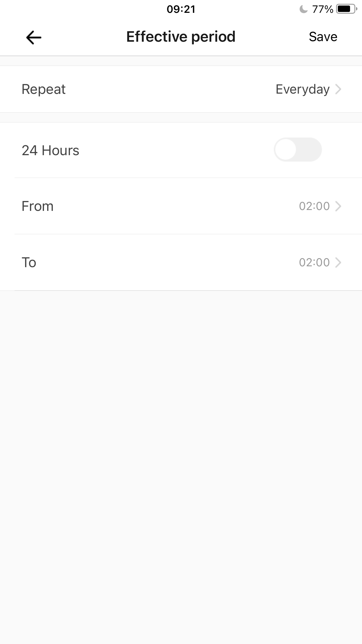Tap the gray divider band above Repeat
The width and height of the screenshot is (362, 644).
tap(181, 61)
